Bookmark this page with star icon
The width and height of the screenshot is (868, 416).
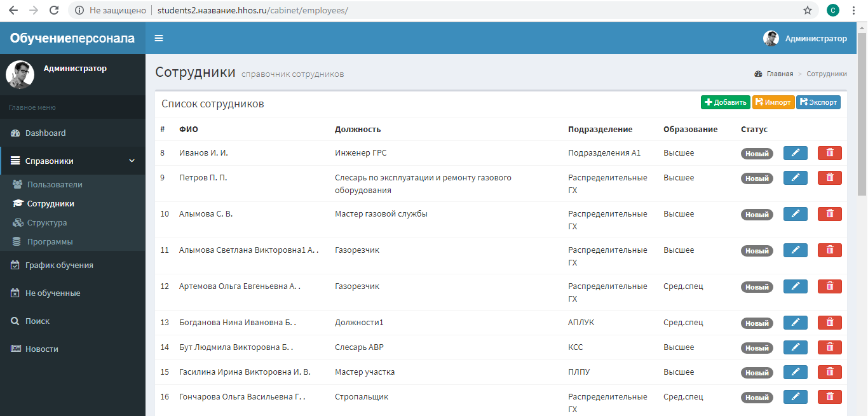pyautogui.click(x=808, y=10)
